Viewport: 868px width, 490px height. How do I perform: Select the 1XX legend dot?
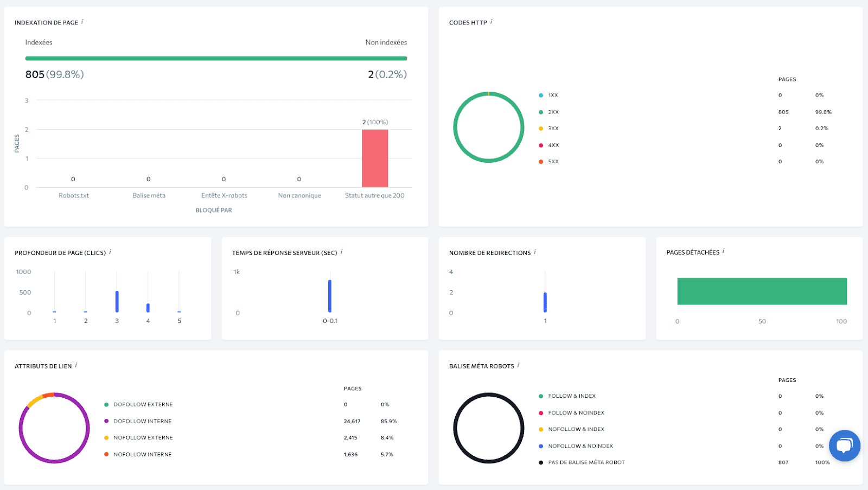coord(541,96)
